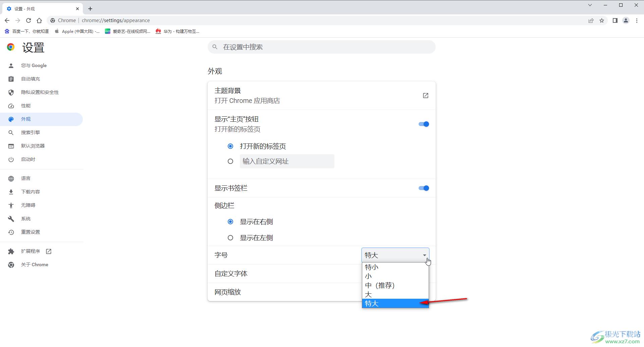Open the home page via house icon
The image size is (644, 347).
tap(39, 20)
